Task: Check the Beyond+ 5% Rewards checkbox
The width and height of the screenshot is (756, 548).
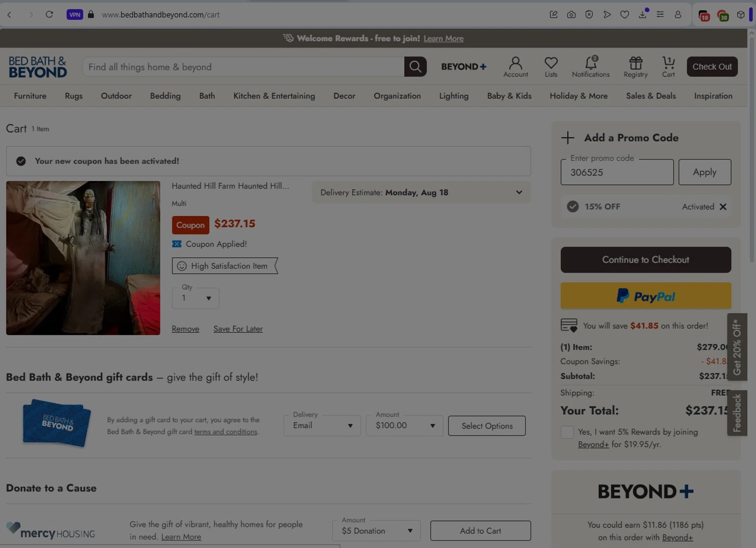Action: click(x=567, y=432)
